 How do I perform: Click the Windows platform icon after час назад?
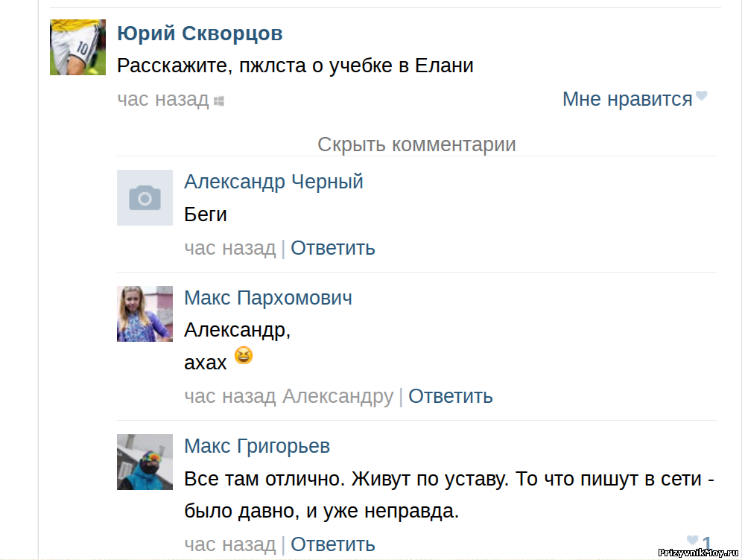click(x=218, y=101)
